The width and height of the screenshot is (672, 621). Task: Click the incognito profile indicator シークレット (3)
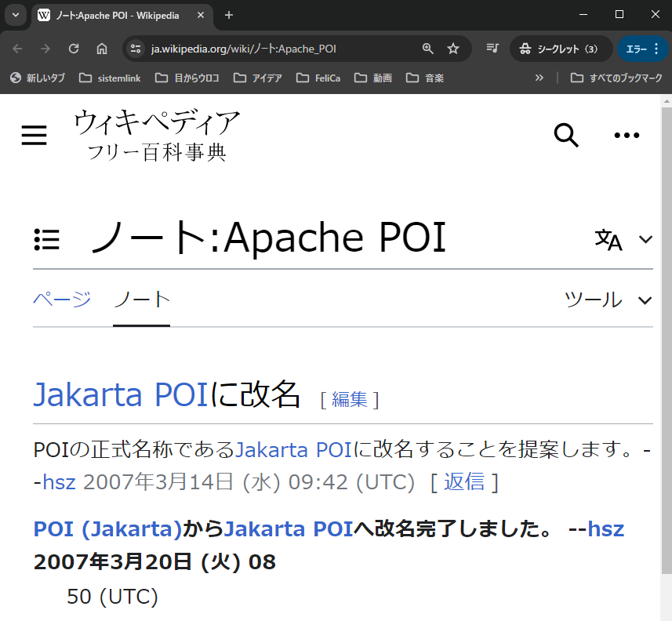coord(560,48)
